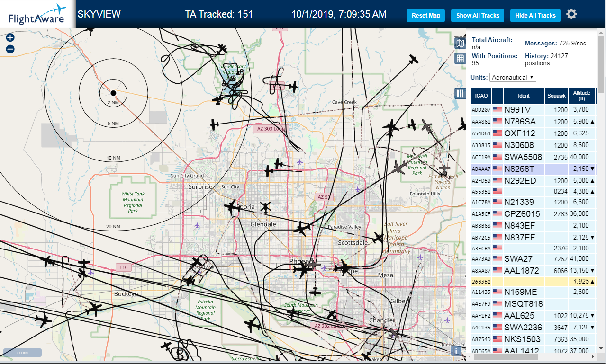Sort table by Altitude (ft) column header

[581, 96]
